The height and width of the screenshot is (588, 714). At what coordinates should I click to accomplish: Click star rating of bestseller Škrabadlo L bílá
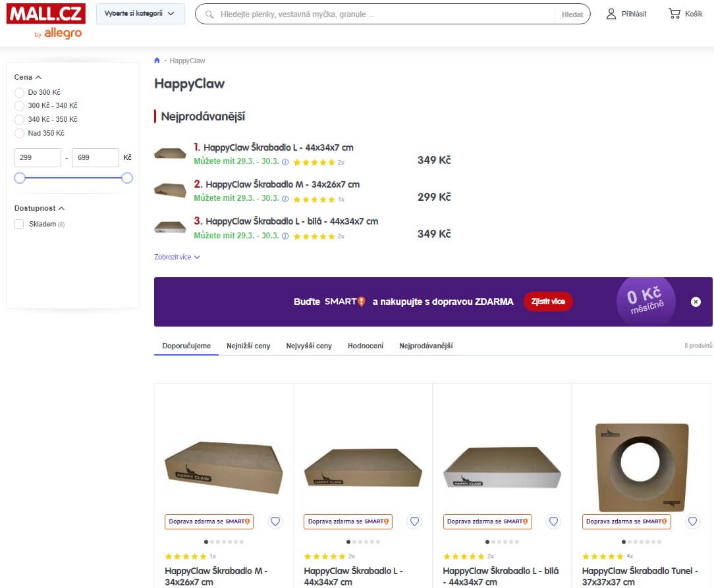tap(314, 236)
